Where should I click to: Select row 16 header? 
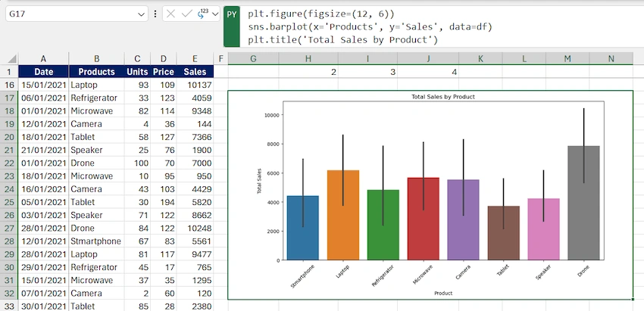point(9,85)
